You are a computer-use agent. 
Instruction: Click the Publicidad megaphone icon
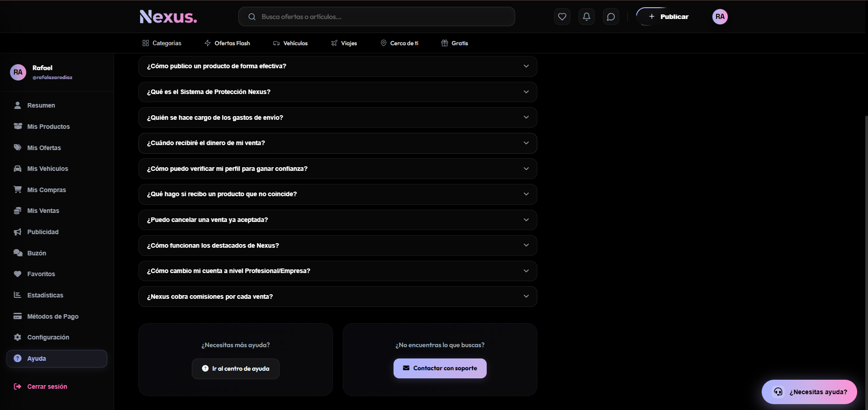coord(18,232)
